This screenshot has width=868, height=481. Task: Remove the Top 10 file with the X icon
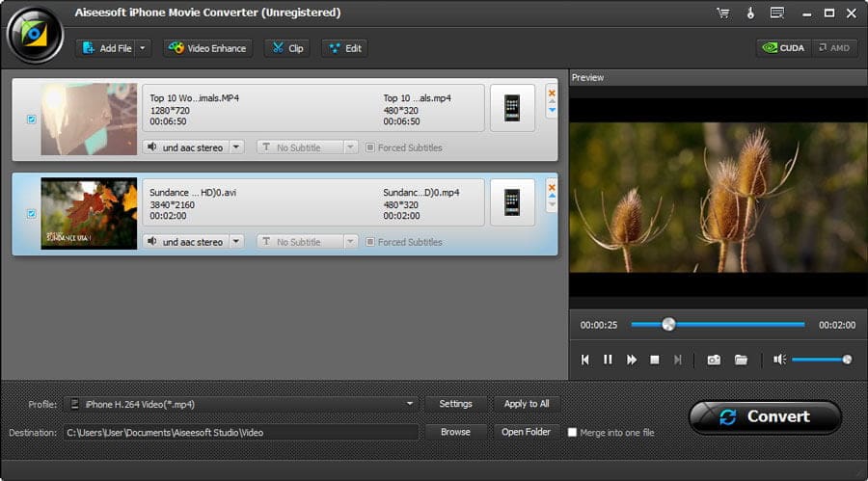552,93
